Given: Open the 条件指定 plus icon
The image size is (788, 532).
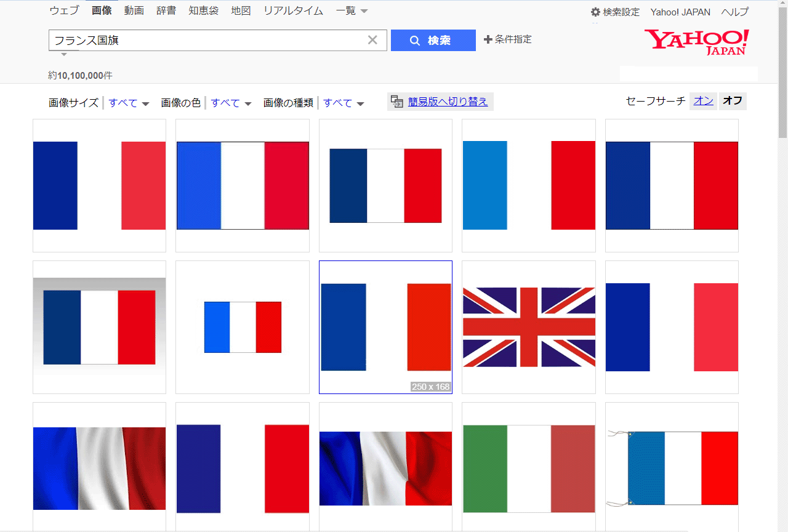Looking at the screenshot, I should tap(489, 39).
